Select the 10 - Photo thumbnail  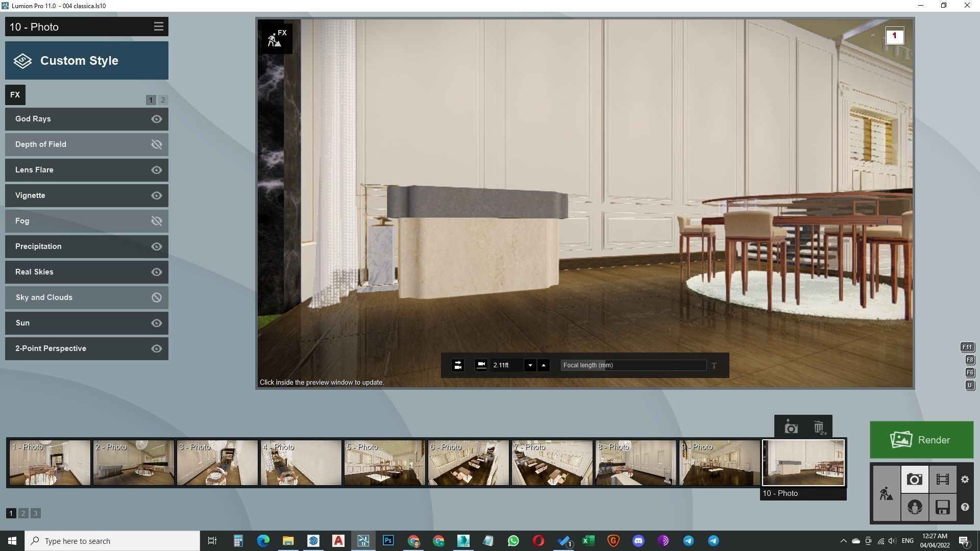tap(803, 463)
